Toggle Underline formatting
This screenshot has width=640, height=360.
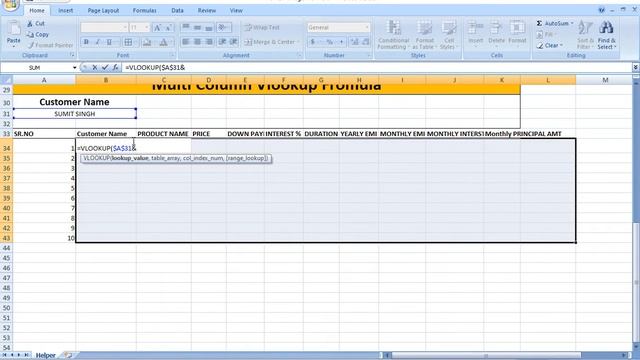(109, 42)
